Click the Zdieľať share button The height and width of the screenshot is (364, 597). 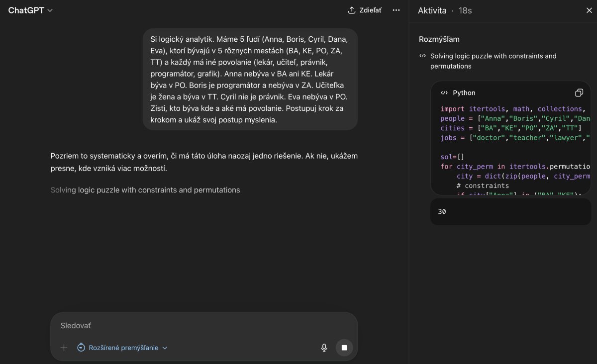[x=365, y=10]
